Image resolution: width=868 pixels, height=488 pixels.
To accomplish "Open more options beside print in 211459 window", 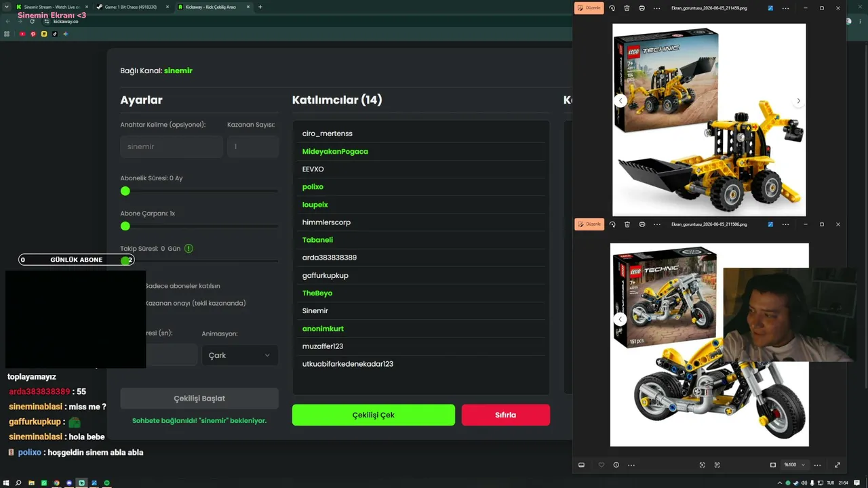I will tap(656, 8).
